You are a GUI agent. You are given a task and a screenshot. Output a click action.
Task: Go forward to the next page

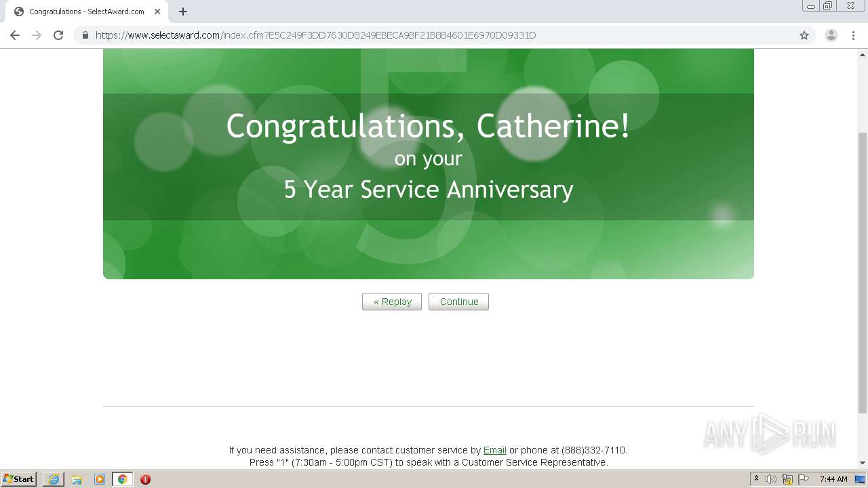(37, 35)
